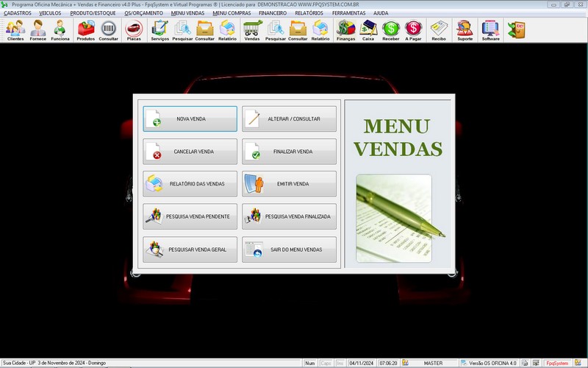Click Consultar folder icon next to Serviços Pesquisar

pos(205,30)
